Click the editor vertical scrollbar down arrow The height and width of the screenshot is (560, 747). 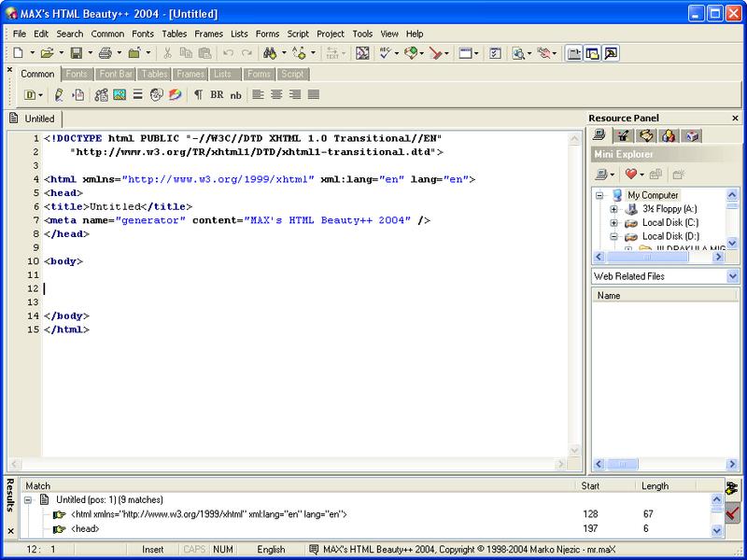click(575, 450)
